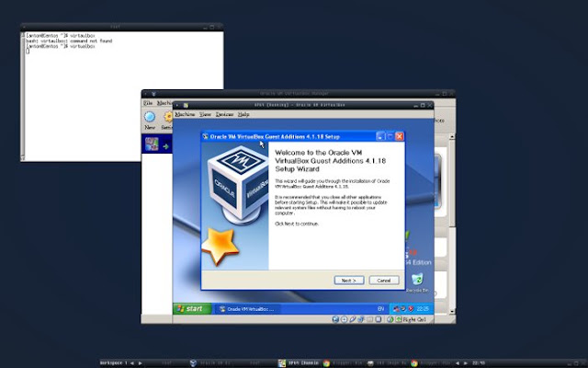Image resolution: width=588 pixels, height=368 pixels.
Task: Click the Next button in setup wizard
Action: [349, 280]
